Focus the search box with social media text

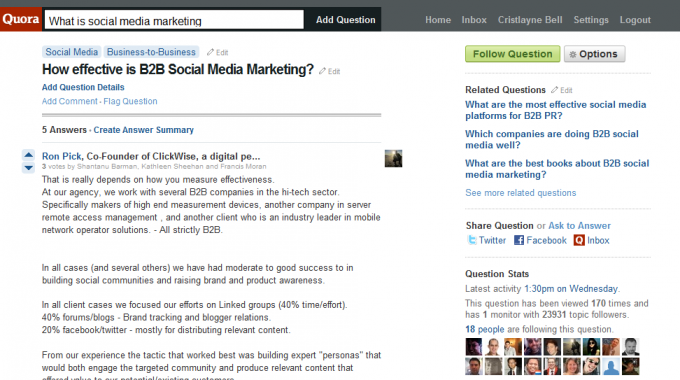(174, 20)
